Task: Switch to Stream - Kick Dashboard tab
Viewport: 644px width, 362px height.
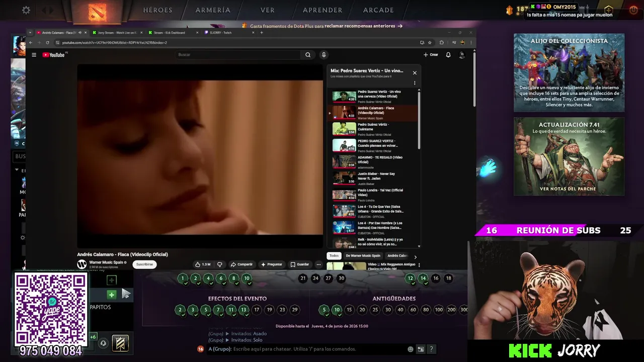Action: [x=174, y=33]
